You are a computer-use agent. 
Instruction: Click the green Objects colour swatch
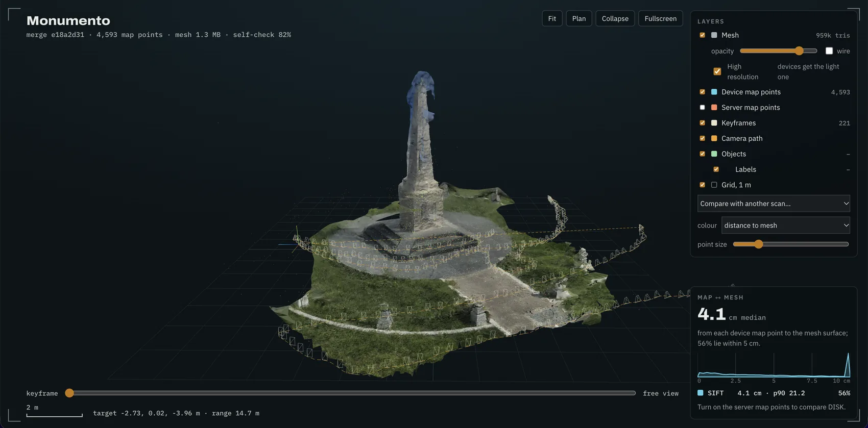[714, 154]
